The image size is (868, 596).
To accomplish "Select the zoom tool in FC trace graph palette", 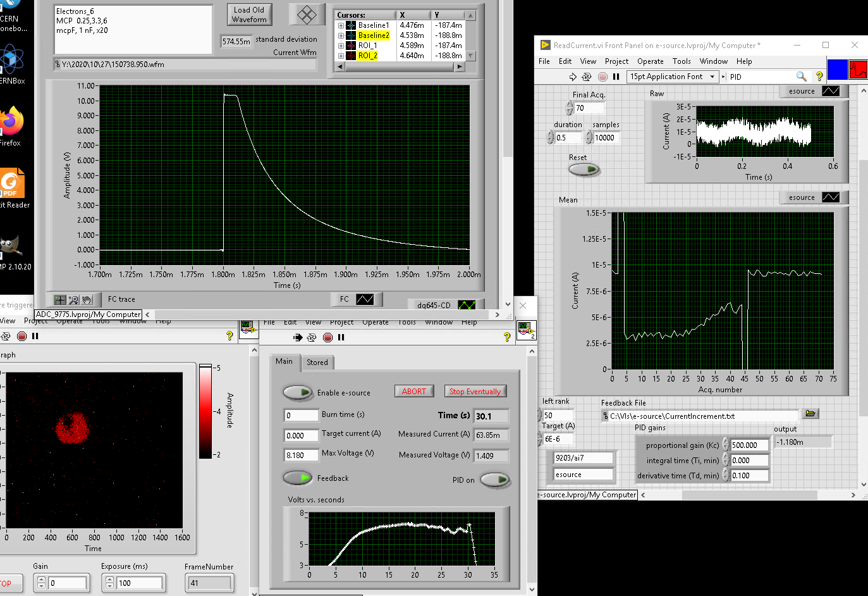I will [73, 300].
